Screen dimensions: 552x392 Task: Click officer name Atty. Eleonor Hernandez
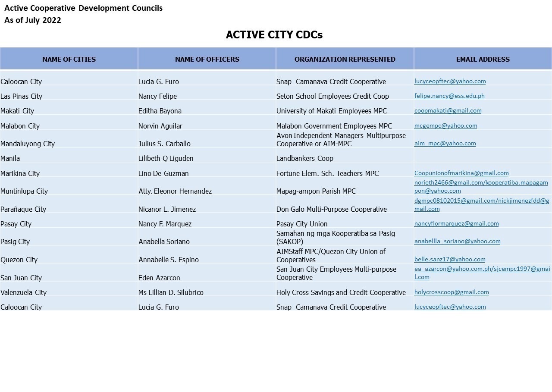[175, 191]
